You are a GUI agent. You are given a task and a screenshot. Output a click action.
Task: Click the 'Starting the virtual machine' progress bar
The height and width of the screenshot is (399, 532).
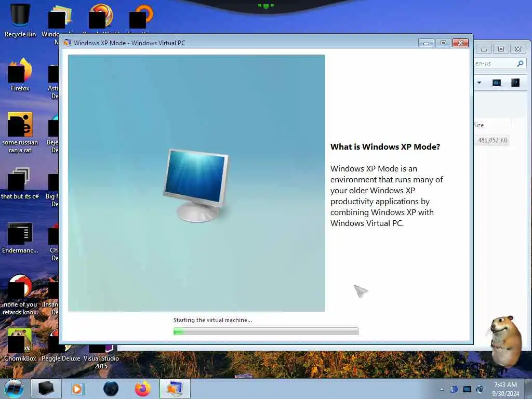coord(265,331)
